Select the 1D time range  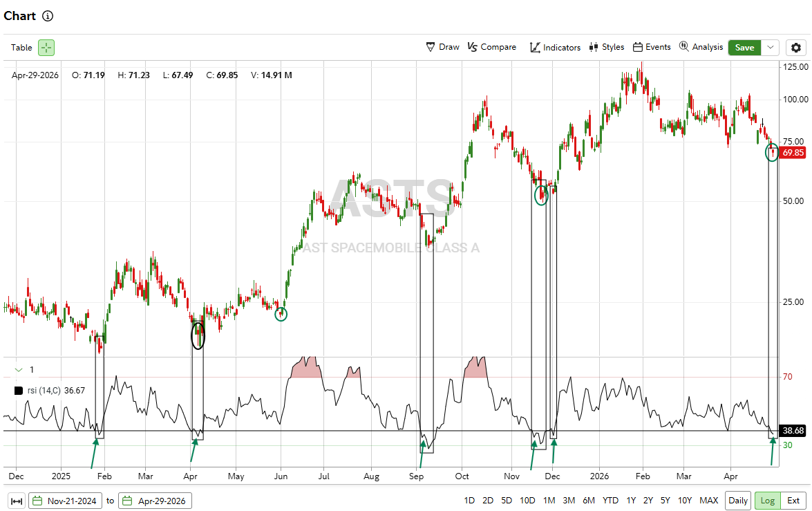pyautogui.click(x=469, y=501)
